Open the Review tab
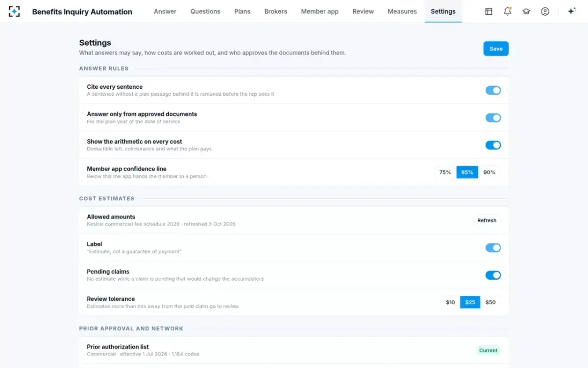The image size is (588, 368). click(363, 11)
